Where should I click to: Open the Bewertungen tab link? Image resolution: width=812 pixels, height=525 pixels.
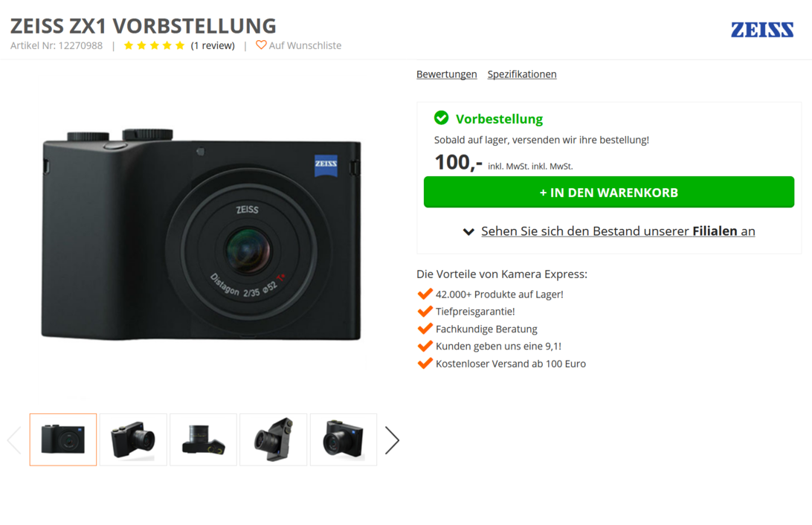pos(446,74)
